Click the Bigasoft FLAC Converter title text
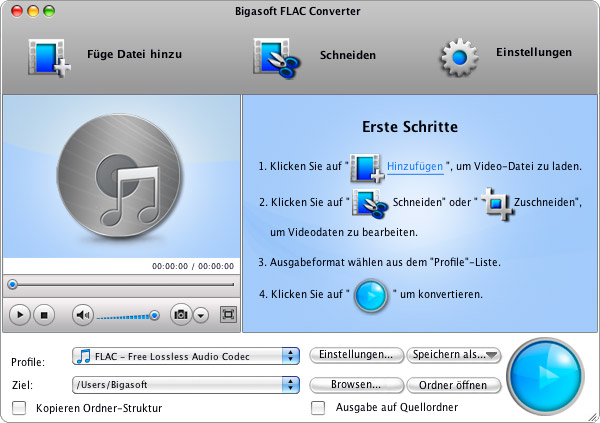The image size is (600, 423). pyautogui.click(x=298, y=11)
